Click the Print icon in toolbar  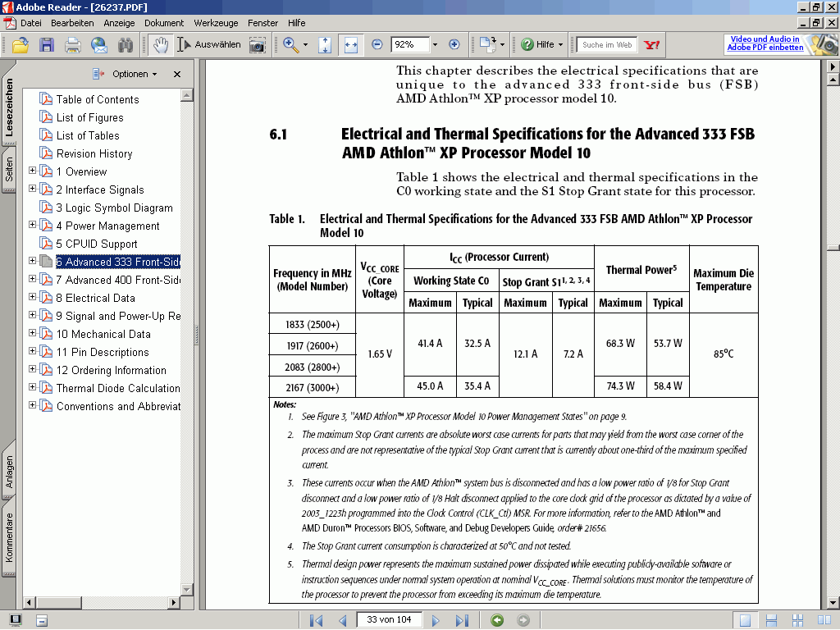pos(73,45)
